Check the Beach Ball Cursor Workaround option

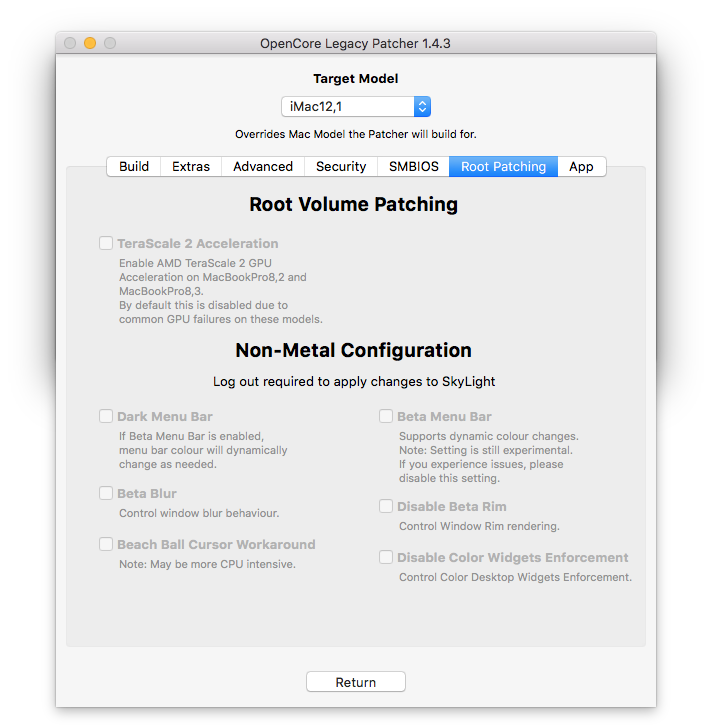(106, 544)
